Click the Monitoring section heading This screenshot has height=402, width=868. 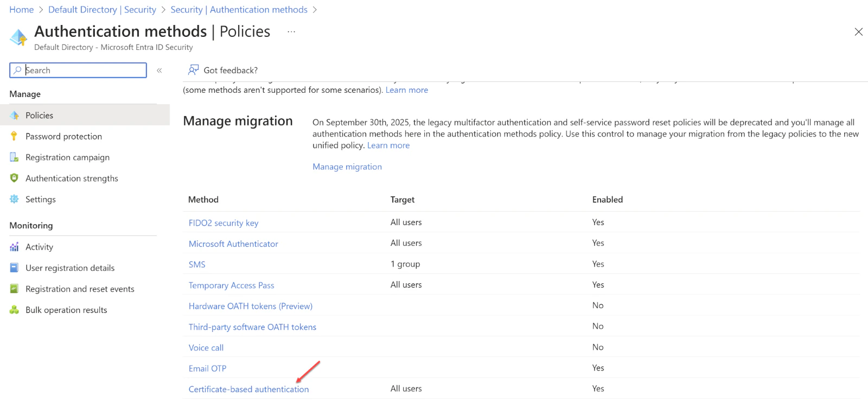click(31, 225)
